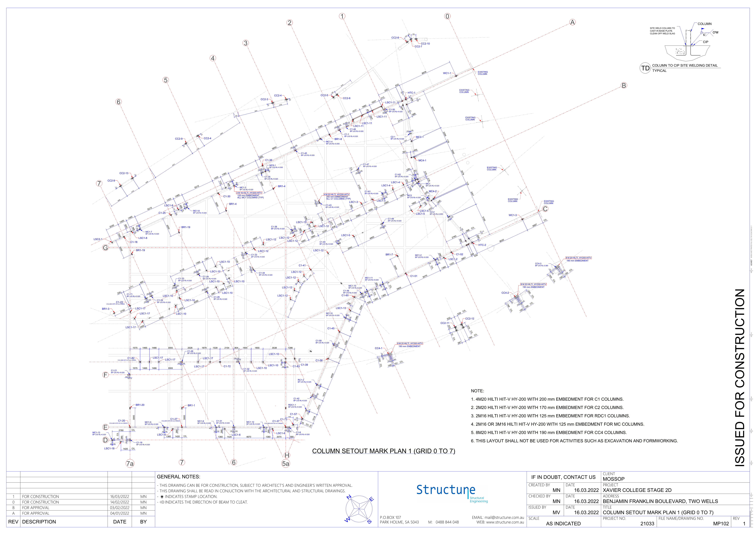Select the TD typical detail bubble

coord(645,68)
